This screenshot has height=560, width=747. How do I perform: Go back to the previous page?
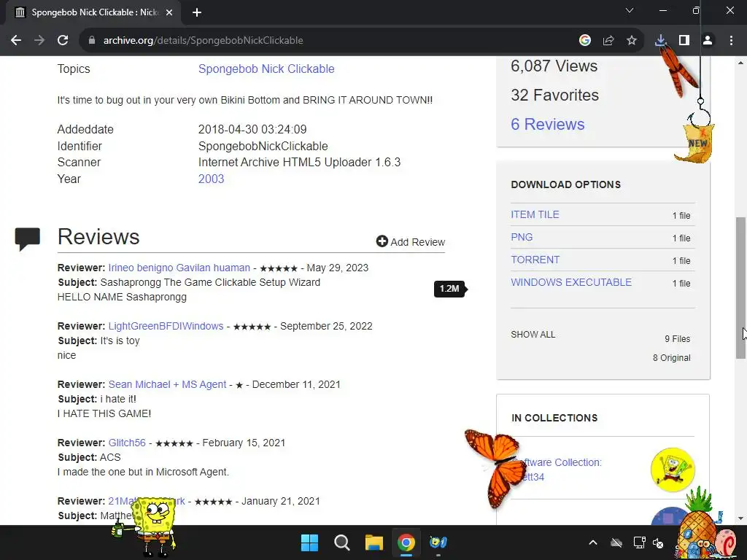[16, 41]
